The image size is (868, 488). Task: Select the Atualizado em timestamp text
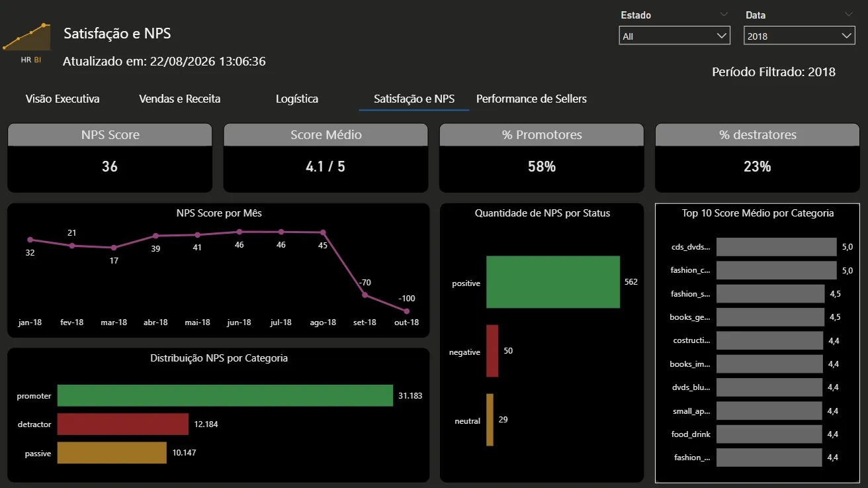pyautogui.click(x=164, y=62)
